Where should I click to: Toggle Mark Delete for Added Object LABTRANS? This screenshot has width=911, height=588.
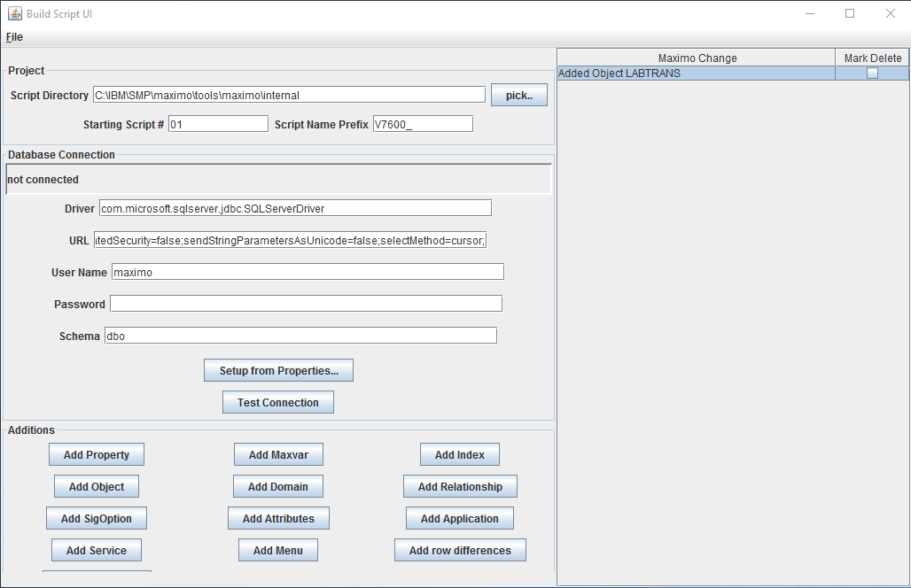[x=872, y=73]
